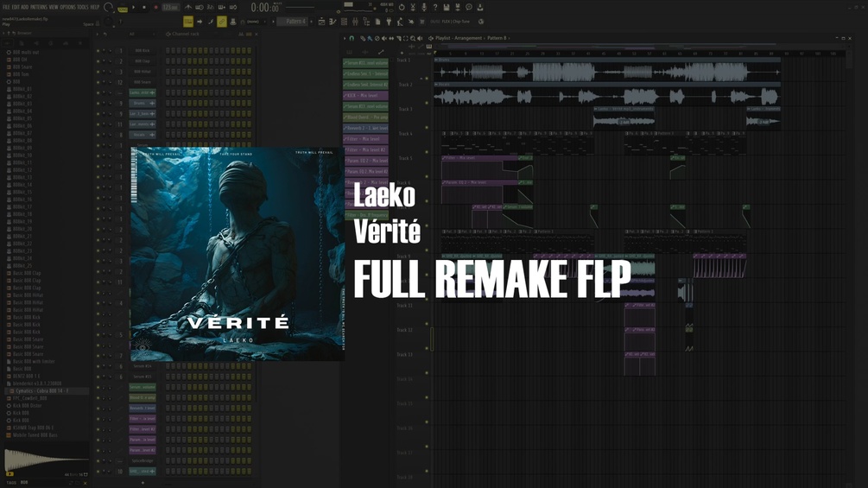Image resolution: width=868 pixels, height=488 pixels.
Task: Select the 808 Kick channel button
Action: (143, 50)
